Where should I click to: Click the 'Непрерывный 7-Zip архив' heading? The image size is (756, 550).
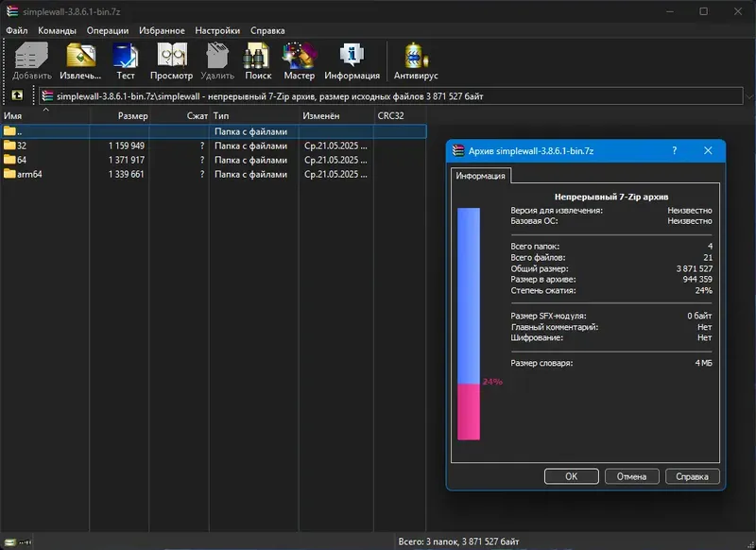pyautogui.click(x=611, y=197)
